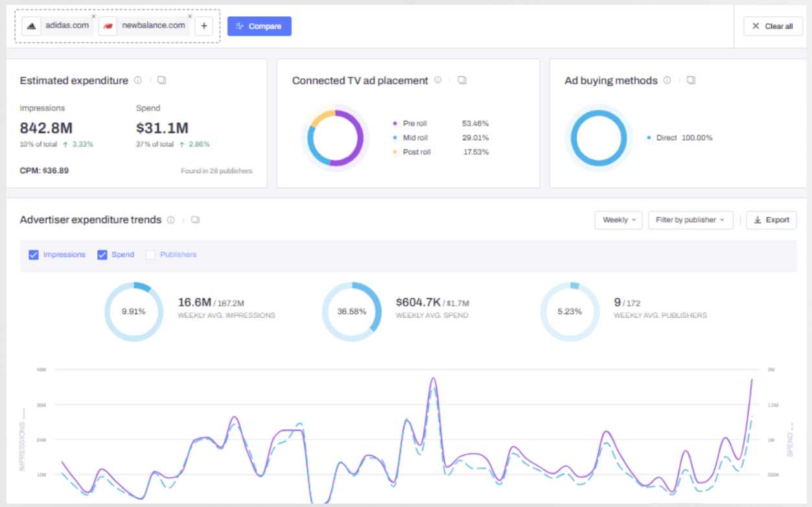
Task: Click info icon beside Advertiser expenditure trends
Action: pos(170,220)
